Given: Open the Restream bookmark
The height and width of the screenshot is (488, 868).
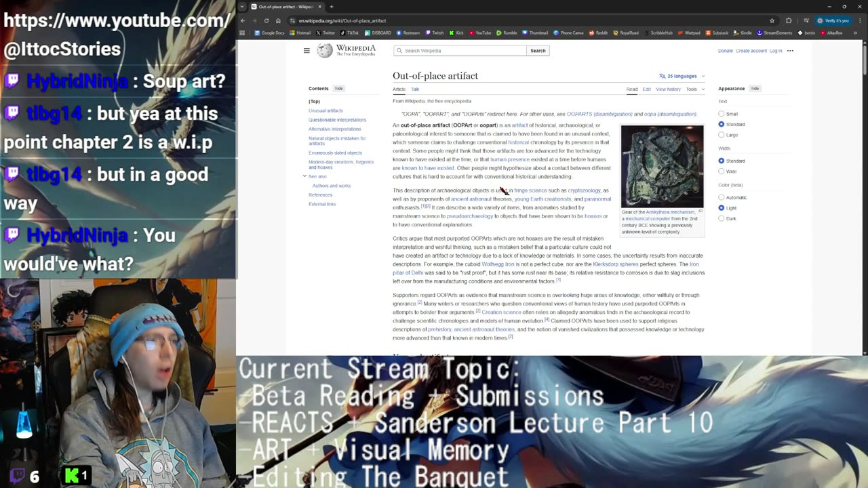Looking at the screenshot, I should pos(408,33).
